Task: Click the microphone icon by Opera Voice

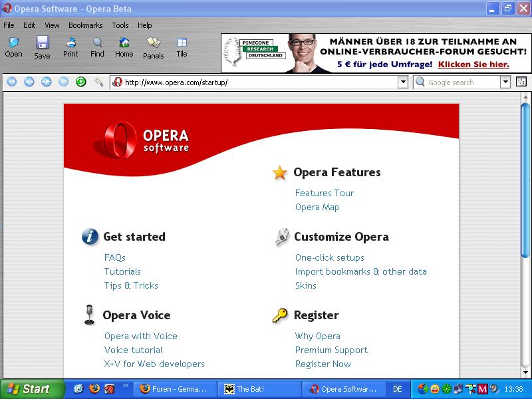Action: 89,315
